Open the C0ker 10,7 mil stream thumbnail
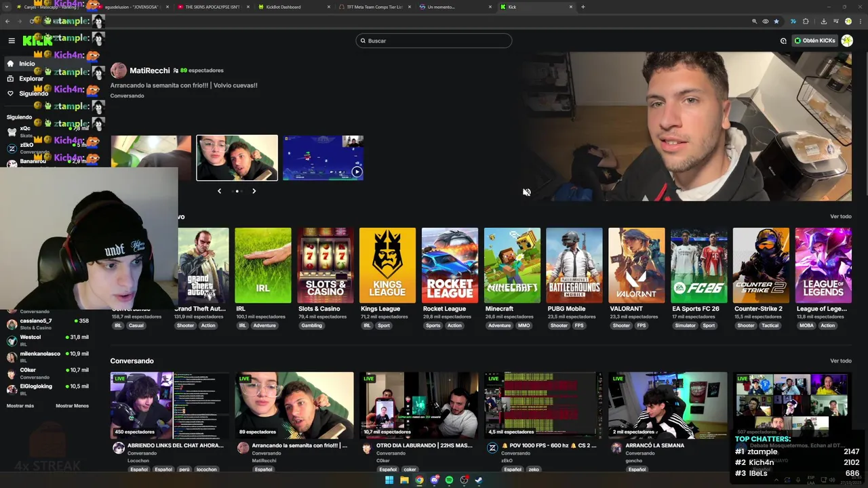 click(418, 405)
